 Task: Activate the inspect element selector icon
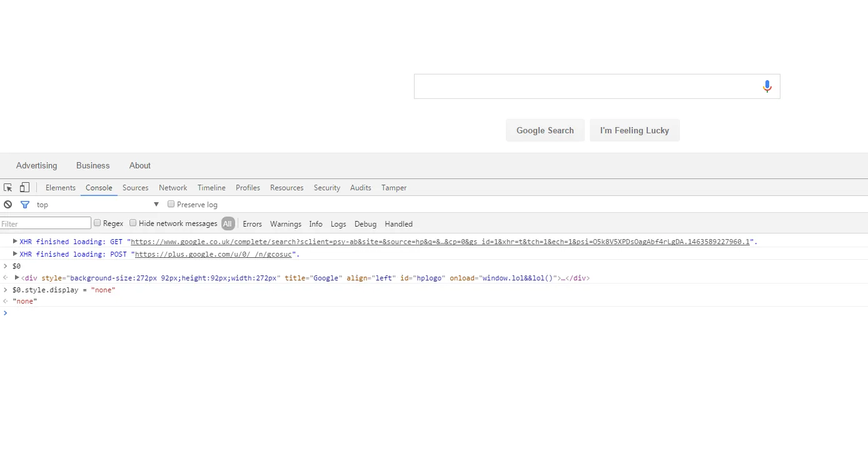pyautogui.click(x=8, y=188)
